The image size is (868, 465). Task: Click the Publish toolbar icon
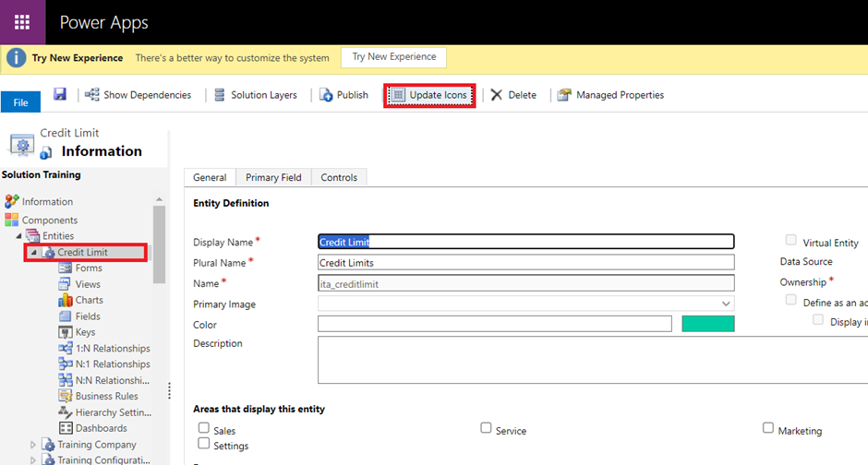coord(326,95)
